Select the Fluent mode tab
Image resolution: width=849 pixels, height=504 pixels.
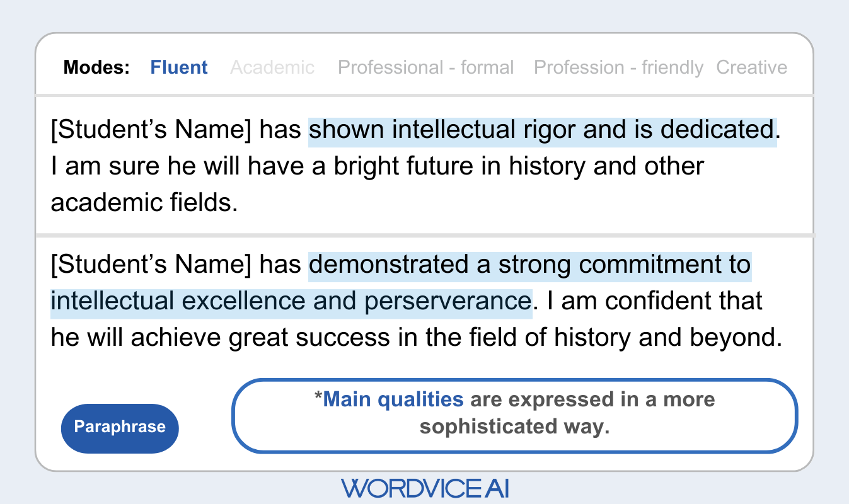pyautogui.click(x=179, y=67)
